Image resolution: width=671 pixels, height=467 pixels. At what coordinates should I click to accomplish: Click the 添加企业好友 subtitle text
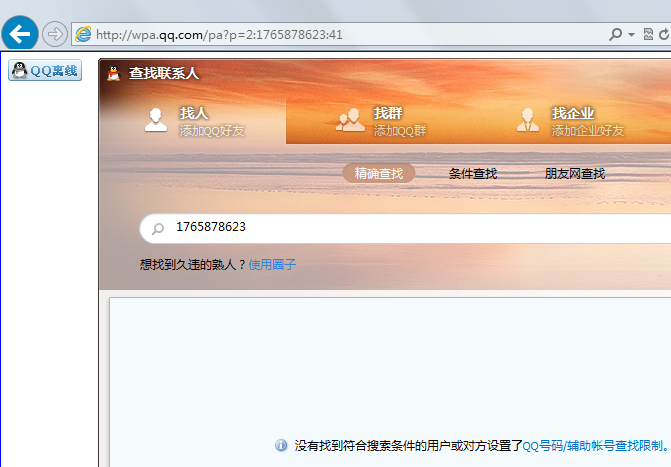click(x=588, y=131)
